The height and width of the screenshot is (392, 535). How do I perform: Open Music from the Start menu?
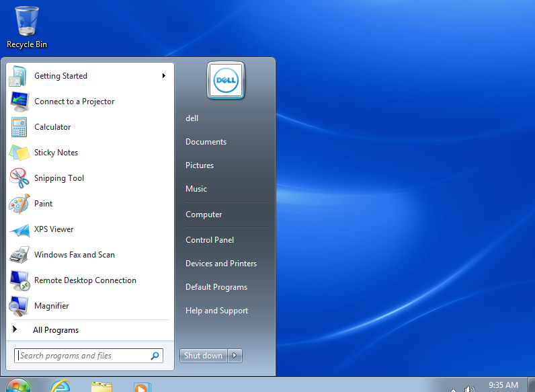(x=196, y=189)
